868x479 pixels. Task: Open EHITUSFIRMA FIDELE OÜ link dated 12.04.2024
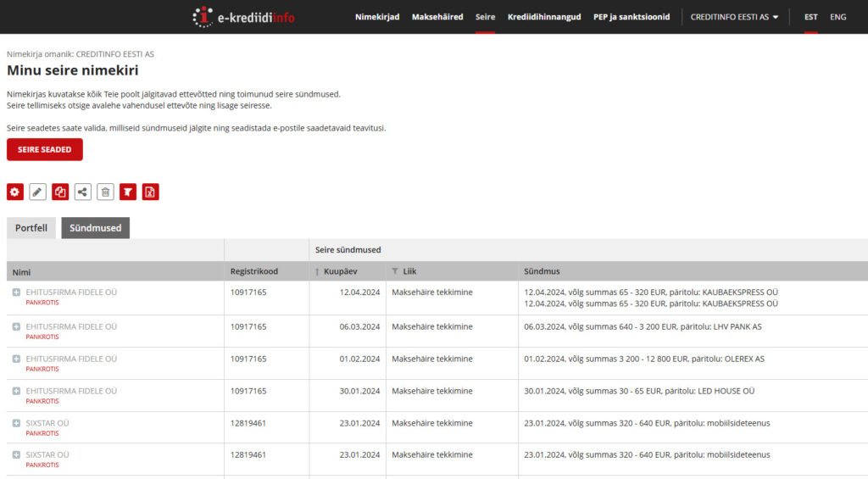click(71, 292)
